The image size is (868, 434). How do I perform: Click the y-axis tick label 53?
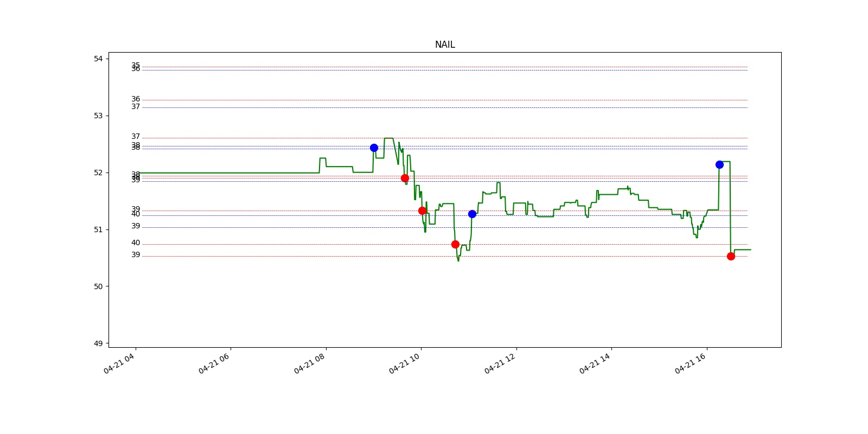tap(98, 116)
